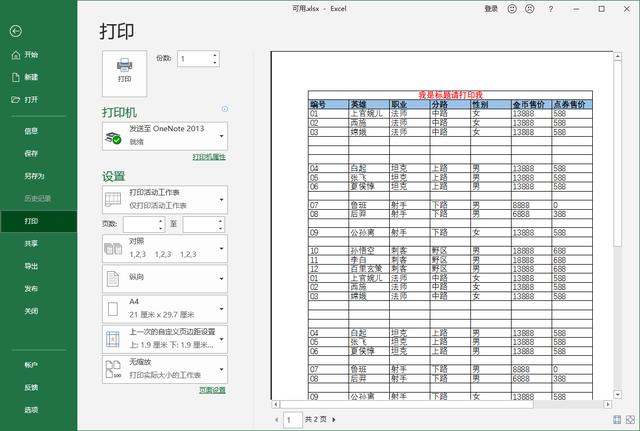640x431 pixels.
Task: Toggle the show margins icon
Action: tap(617, 420)
